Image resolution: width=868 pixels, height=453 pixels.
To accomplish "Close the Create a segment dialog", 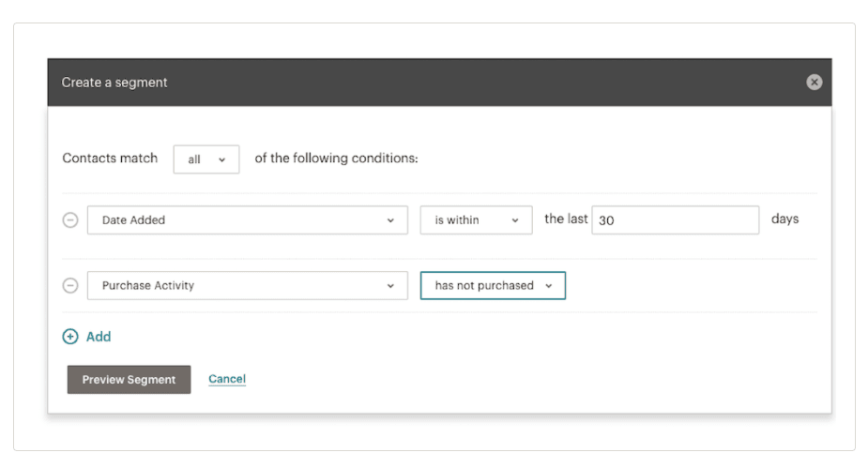I will click(x=814, y=83).
